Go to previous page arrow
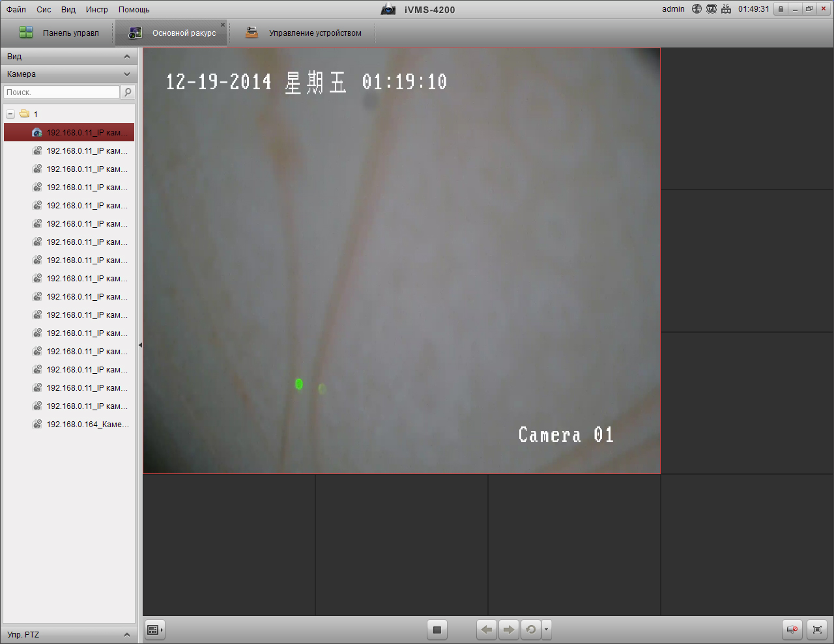The image size is (834, 644). click(x=487, y=630)
